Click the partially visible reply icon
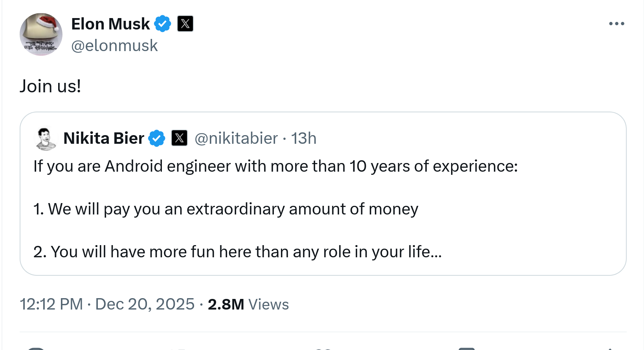Viewport: 644px width, 350px height. point(36,348)
